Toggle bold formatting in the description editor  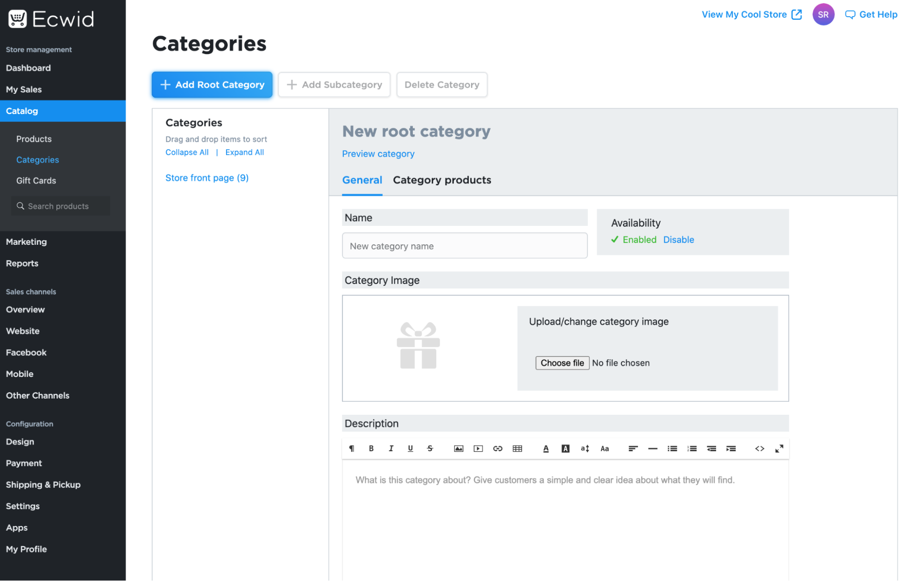pos(371,448)
